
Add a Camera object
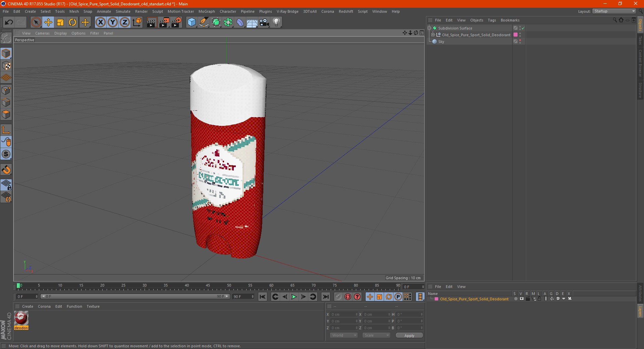click(264, 22)
